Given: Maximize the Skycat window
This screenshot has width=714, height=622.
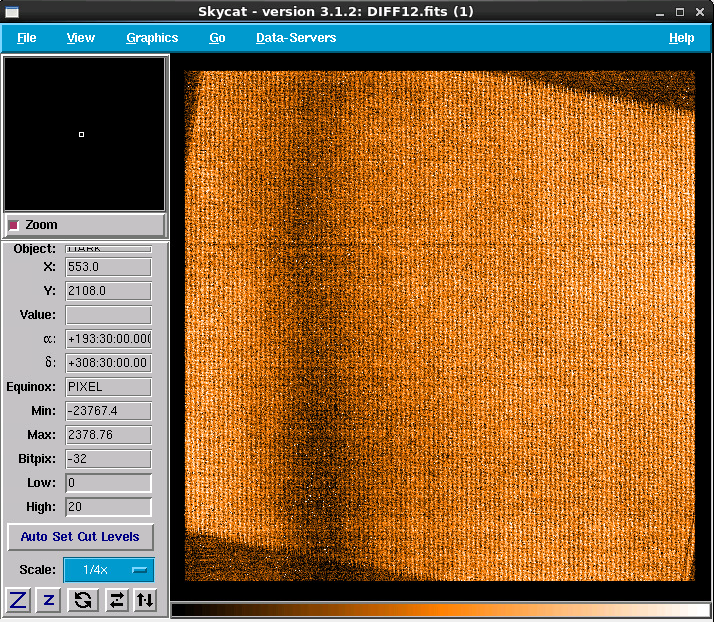Looking at the screenshot, I should [680, 11].
